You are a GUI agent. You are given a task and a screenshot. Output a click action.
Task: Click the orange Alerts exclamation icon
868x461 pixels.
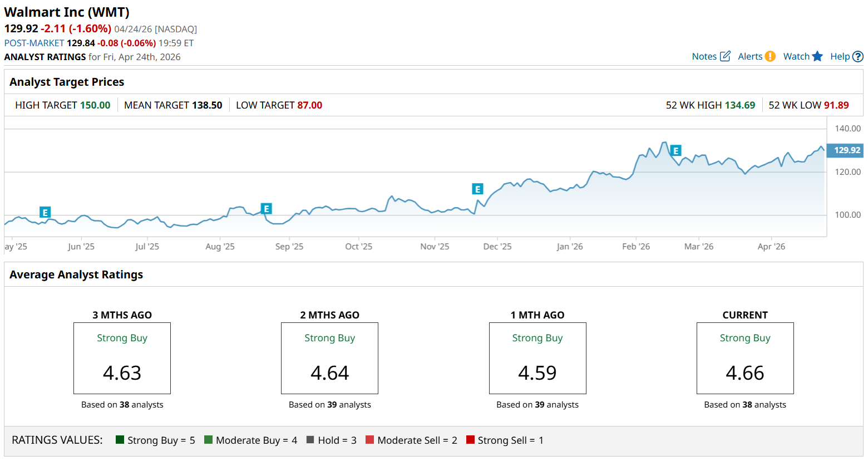click(x=770, y=56)
